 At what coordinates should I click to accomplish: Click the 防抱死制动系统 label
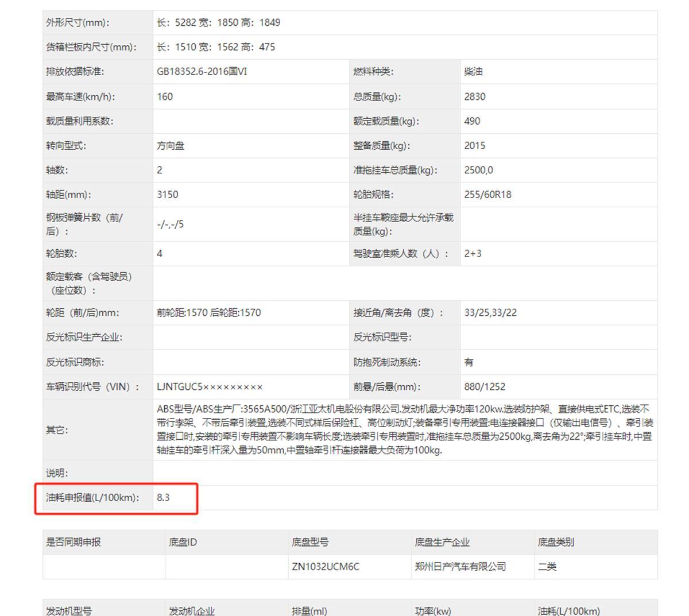click(387, 362)
